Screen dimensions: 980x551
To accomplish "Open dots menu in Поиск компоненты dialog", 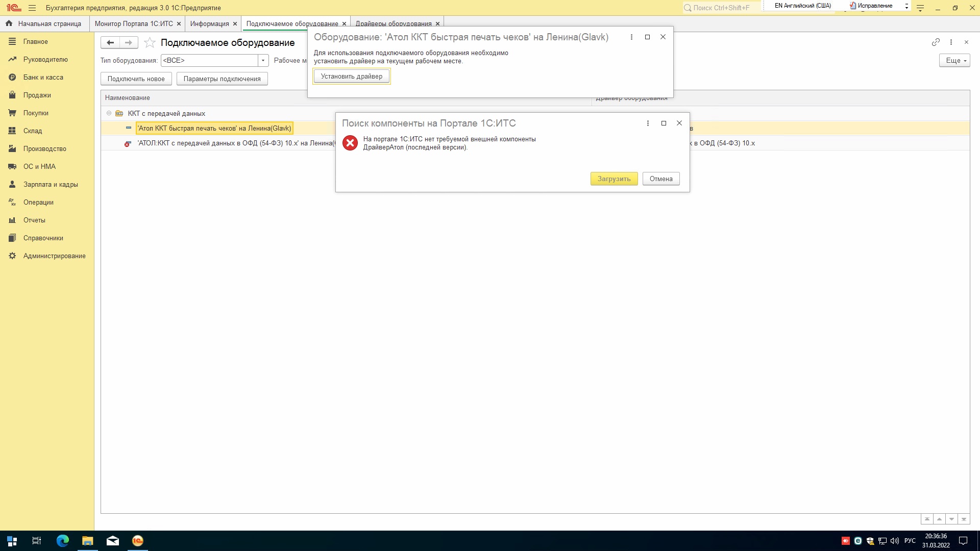I will click(x=648, y=123).
